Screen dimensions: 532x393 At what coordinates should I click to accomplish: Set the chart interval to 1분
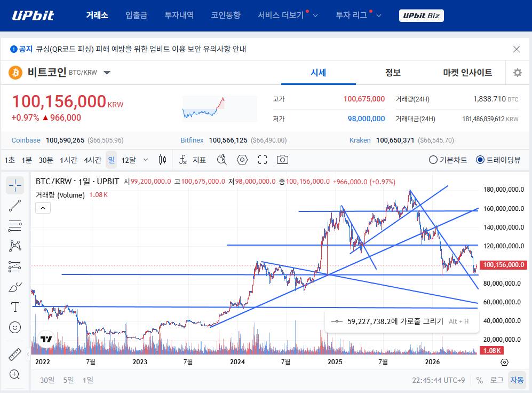(27, 160)
